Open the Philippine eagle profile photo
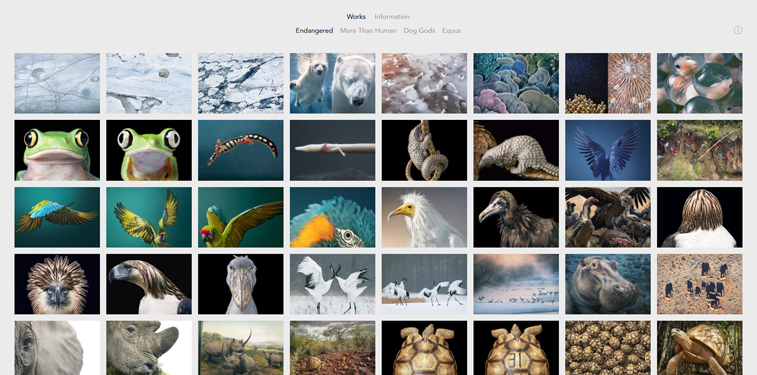Image resolution: width=757 pixels, height=375 pixels. 149,284
